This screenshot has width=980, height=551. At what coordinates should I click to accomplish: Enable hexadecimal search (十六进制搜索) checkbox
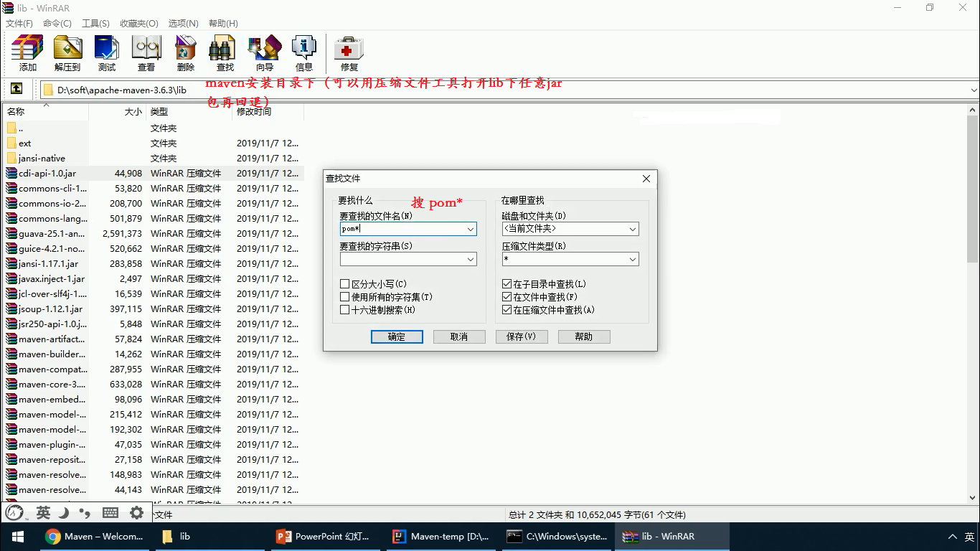point(345,310)
